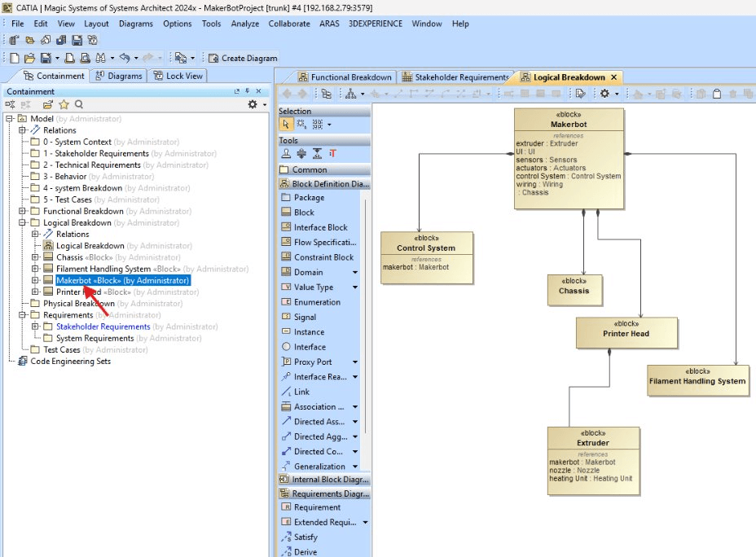This screenshot has height=557, width=756.
Task: Close the Logical Breakdown diagram tab
Action: pyautogui.click(x=613, y=77)
